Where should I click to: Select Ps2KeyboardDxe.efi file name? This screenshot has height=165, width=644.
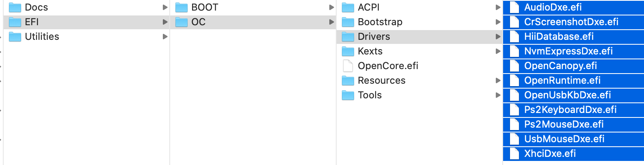pyautogui.click(x=570, y=110)
